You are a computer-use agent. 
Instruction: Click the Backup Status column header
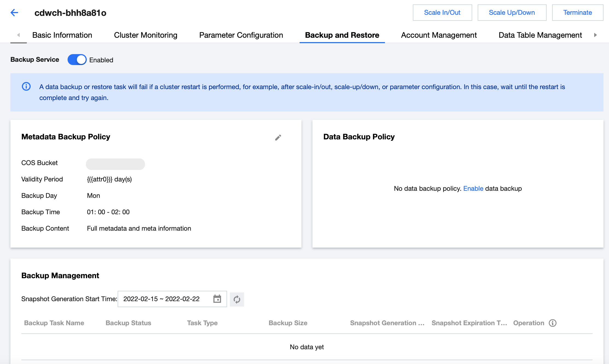[x=128, y=323]
